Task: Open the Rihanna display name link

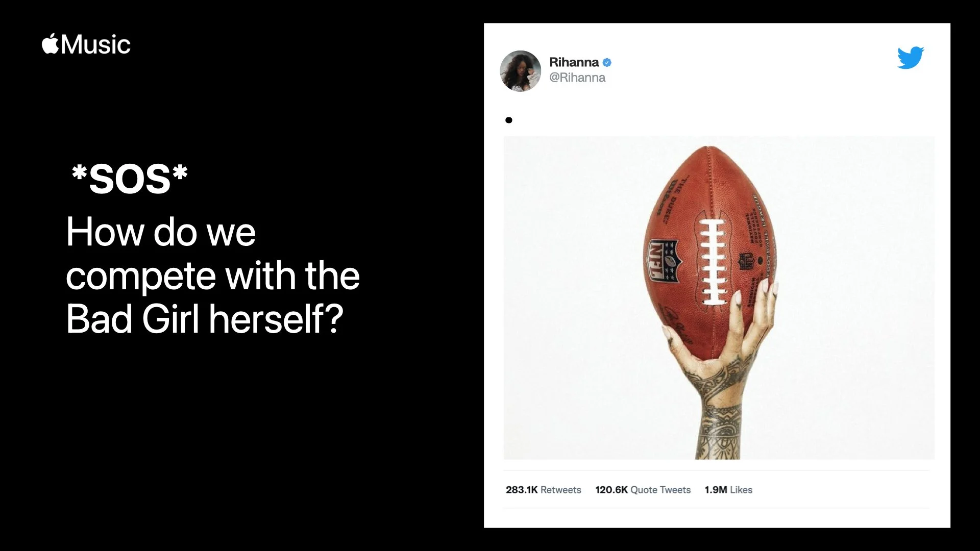Action: (574, 62)
